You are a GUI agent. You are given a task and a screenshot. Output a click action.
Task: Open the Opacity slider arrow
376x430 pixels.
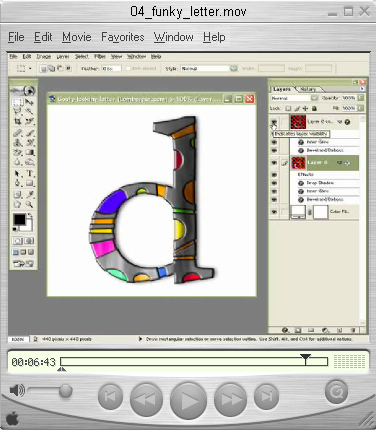point(360,98)
